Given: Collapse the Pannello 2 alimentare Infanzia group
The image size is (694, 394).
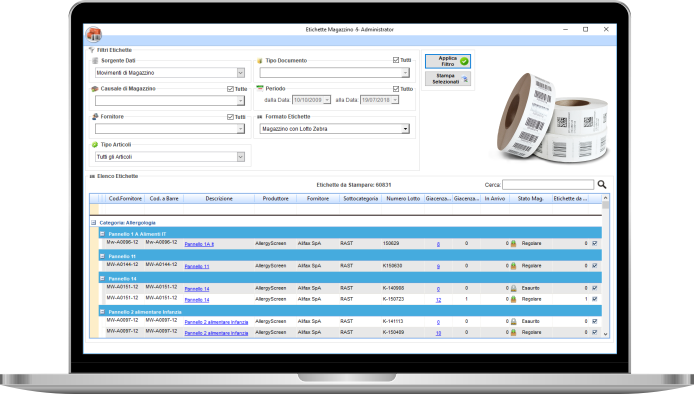Looking at the screenshot, I should (102, 312).
